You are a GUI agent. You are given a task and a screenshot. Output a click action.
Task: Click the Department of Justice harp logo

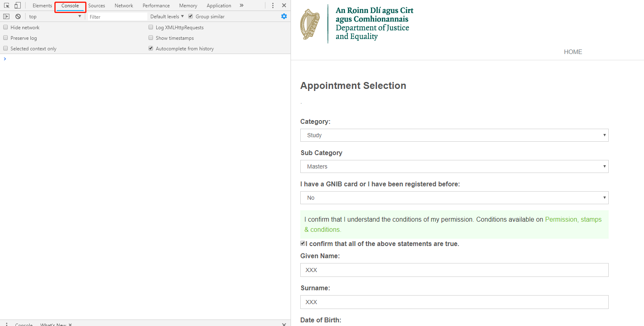point(310,24)
